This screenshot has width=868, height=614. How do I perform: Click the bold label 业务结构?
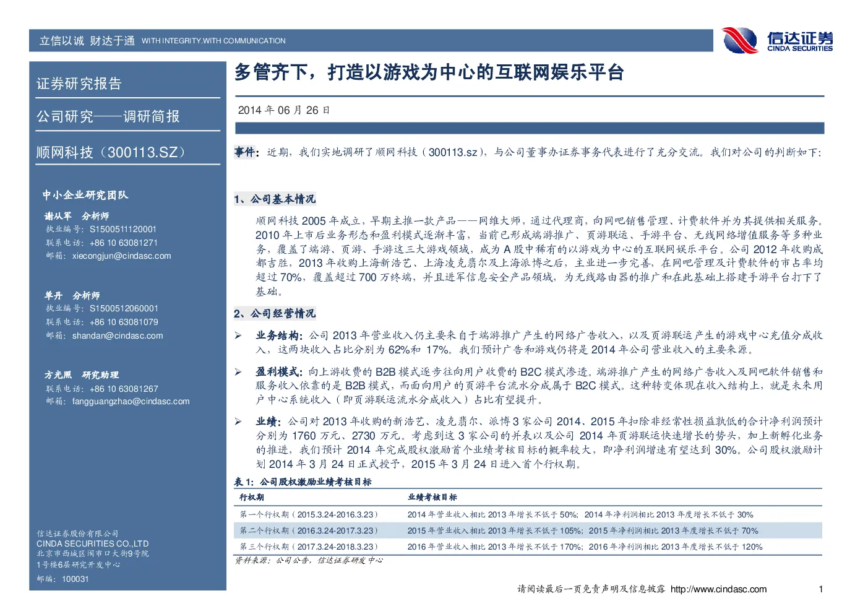point(278,335)
